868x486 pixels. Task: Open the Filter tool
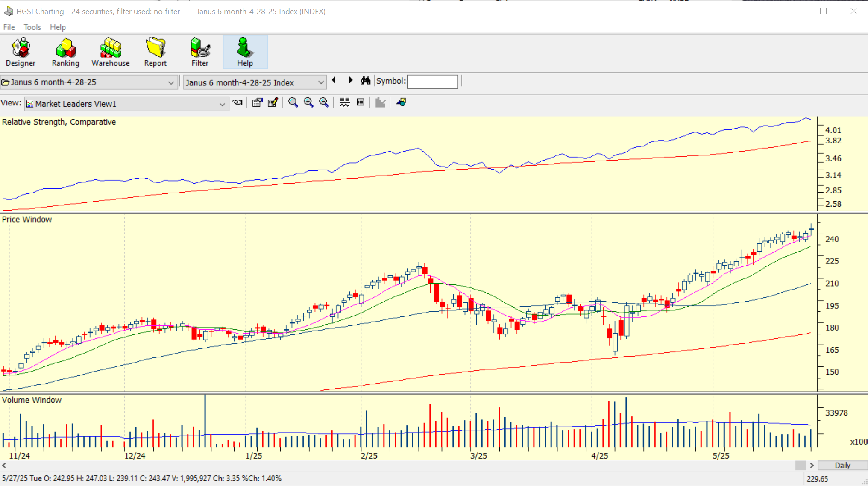(200, 52)
